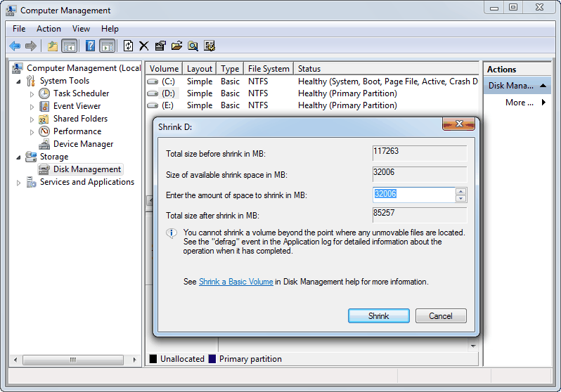
Task: Open the Action menu
Action: 49,29
